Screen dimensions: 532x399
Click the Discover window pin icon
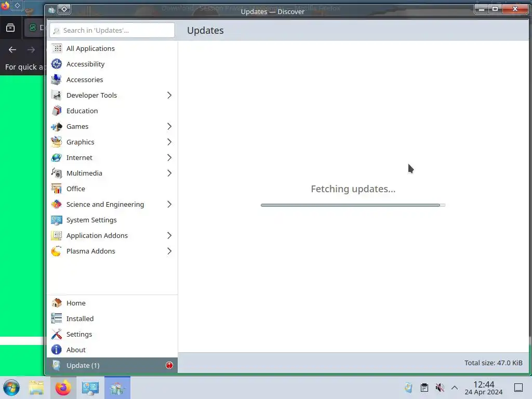click(x=64, y=9)
